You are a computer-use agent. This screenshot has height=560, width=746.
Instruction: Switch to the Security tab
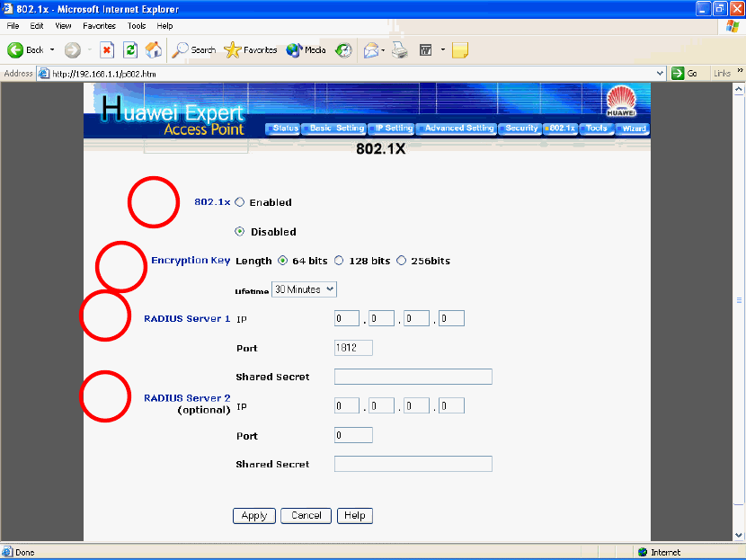click(520, 129)
